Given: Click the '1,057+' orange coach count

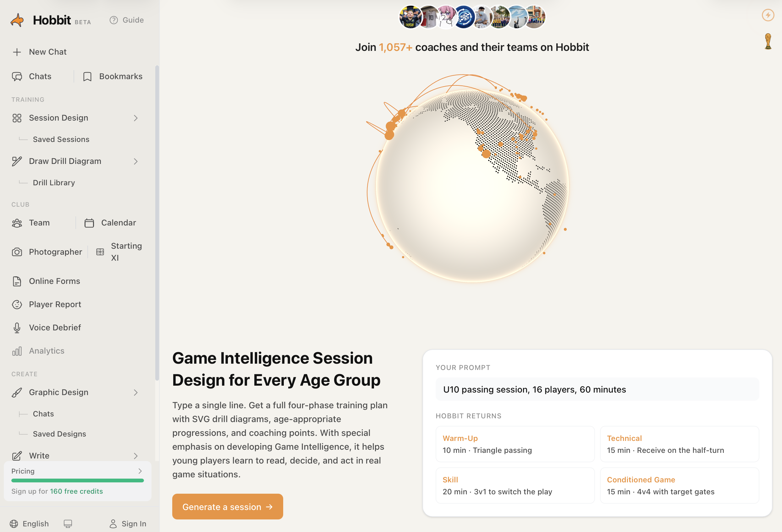Looking at the screenshot, I should pos(396,47).
